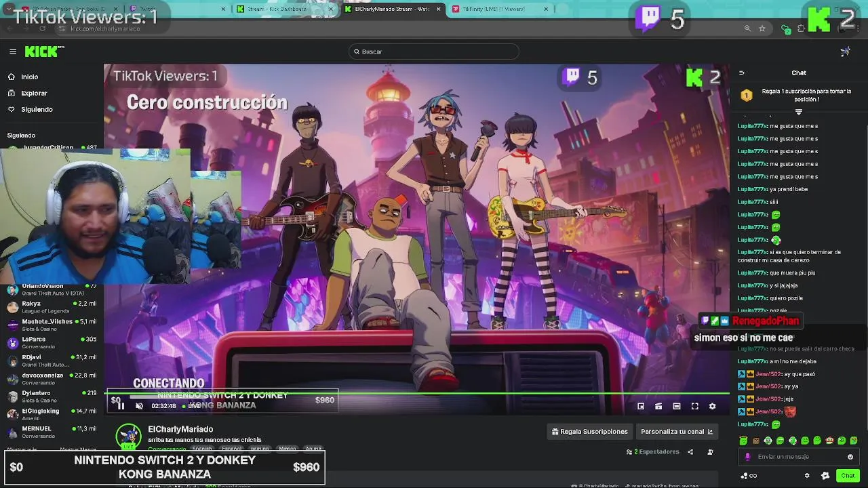Click Regala Suscripciones button
The height and width of the screenshot is (488, 868).
tap(590, 431)
